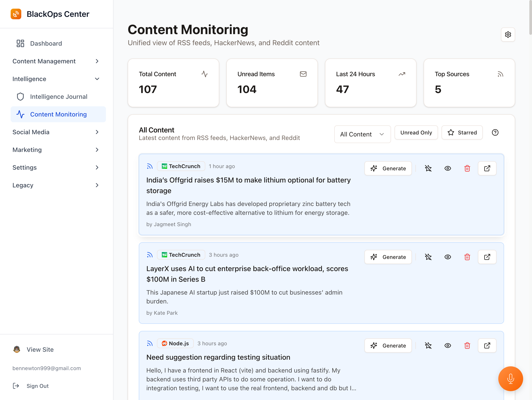
Task: Click the Node.js source badge icon
Action: [164, 343]
